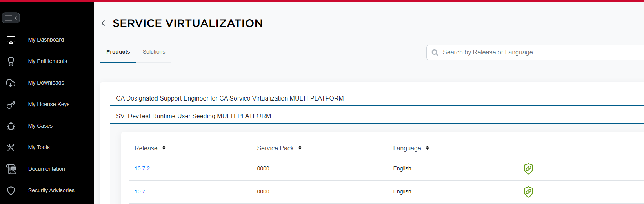Click the My License Keys key icon

coord(11,105)
